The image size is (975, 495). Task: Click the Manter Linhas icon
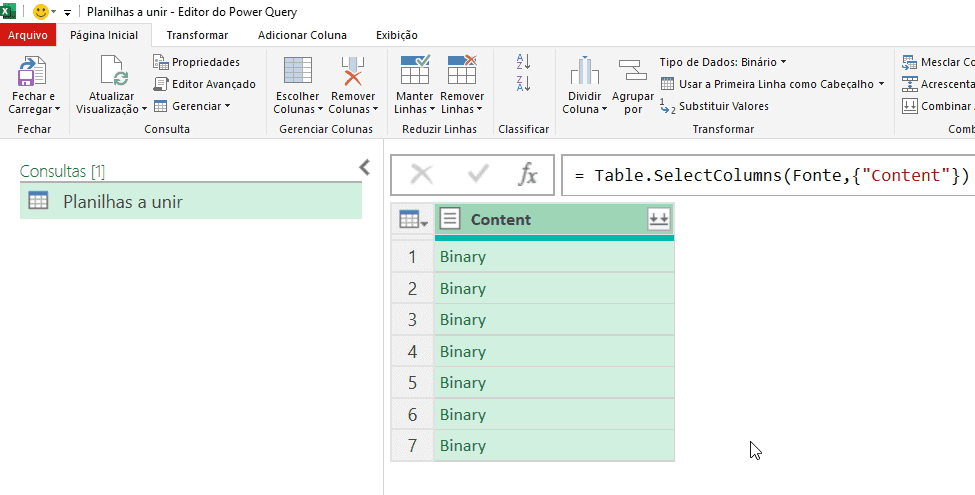click(x=415, y=70)
